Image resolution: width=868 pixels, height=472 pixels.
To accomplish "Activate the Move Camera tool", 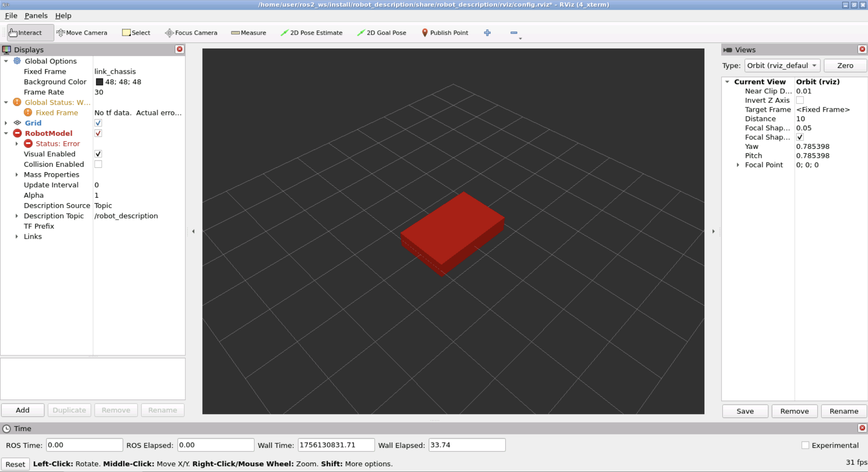I will coord(82,33).
